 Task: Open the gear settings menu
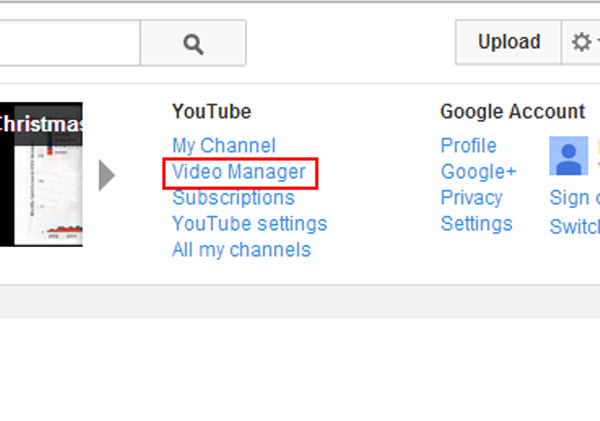(x=581, y=42)
